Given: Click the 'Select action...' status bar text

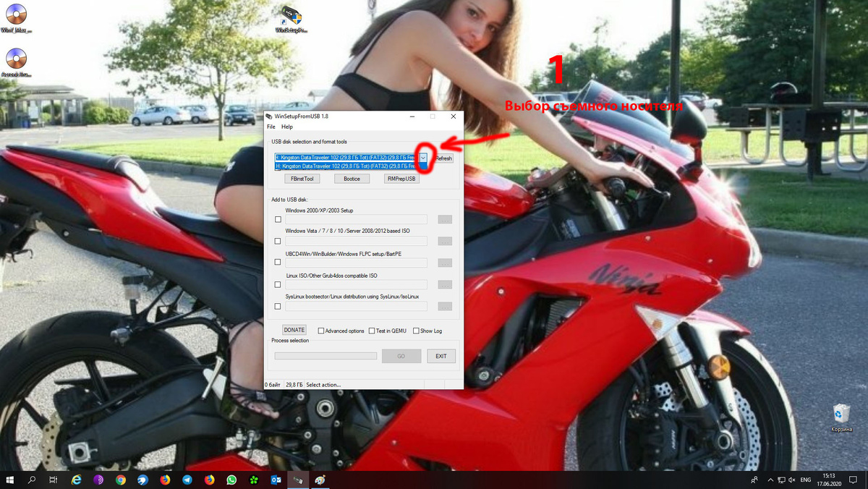Looking at the screenshot, I should click(x=323, y=385).
